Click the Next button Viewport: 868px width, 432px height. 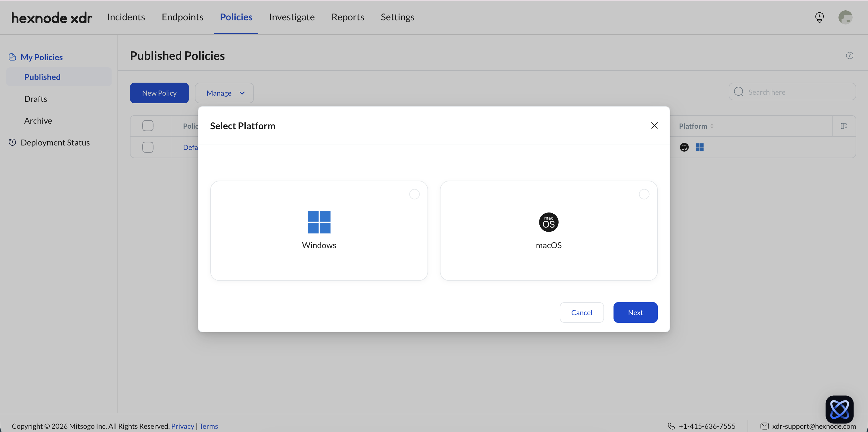click(x=635, y=312)
